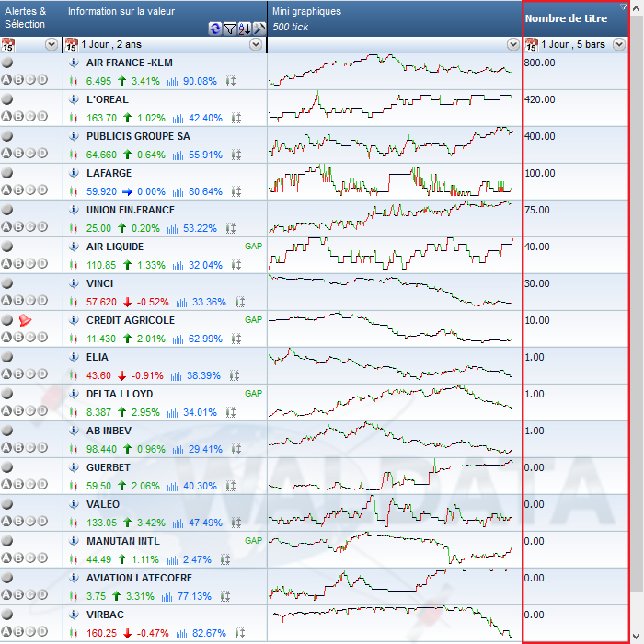Click candlestick chart icon for ELIA

(74, 375)
